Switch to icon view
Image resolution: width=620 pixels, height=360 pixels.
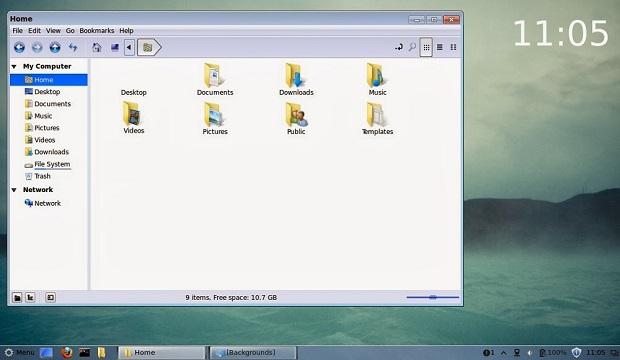coord(426,47)
